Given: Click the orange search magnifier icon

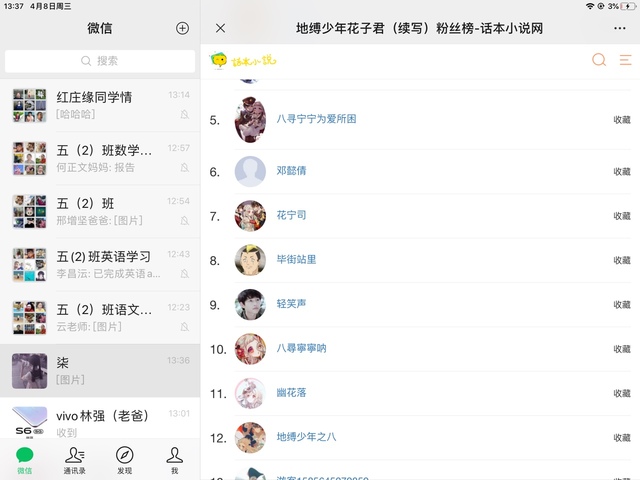Looking at the screenshot, I should click(x=599, y=60).
